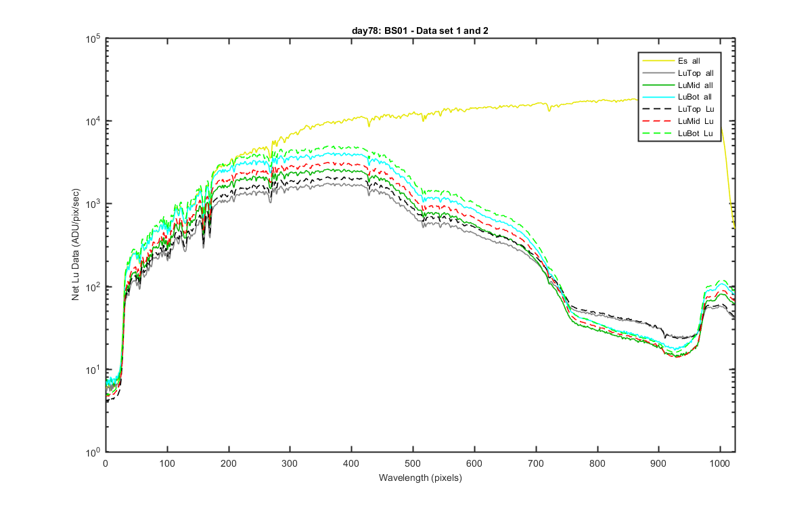Viewport: 812px width, 508px height.
Task: Select the 'Es all' legend label
Action: [x=689, y=61]
